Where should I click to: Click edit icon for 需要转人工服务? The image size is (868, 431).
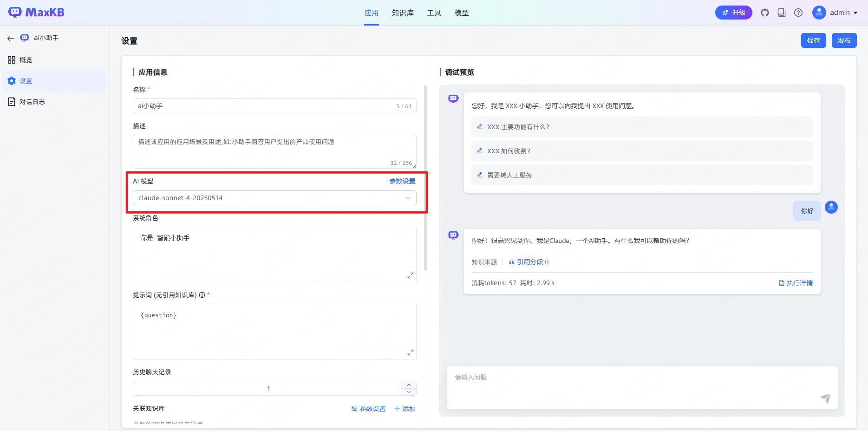point(480,175)
